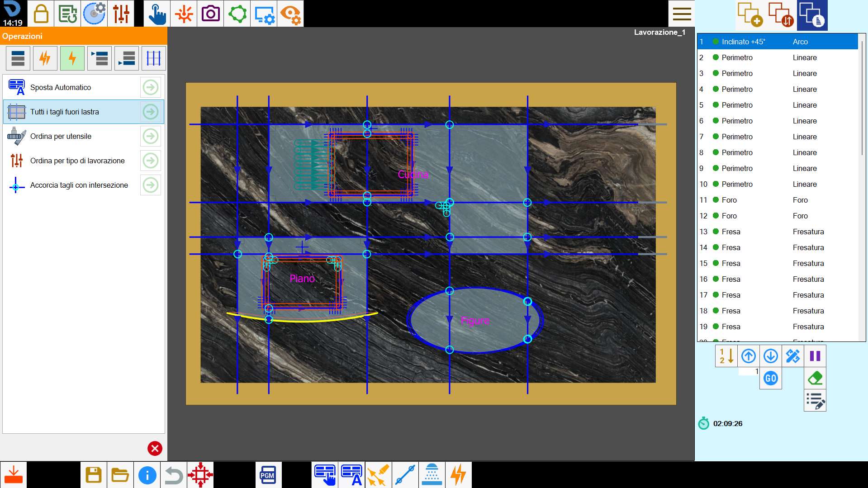
Task: Select the pointing hand touch tool
Action: [157, 14]
